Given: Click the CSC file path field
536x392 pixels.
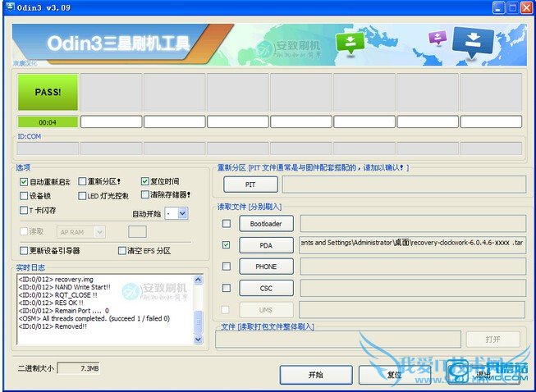Looking at the screenshot, I should [413, 288].
